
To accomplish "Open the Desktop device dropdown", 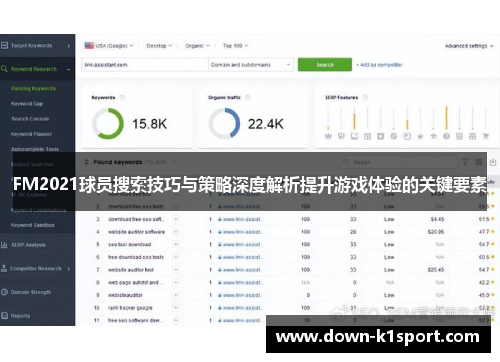I will pyautogui.click(x=159, y=46).
